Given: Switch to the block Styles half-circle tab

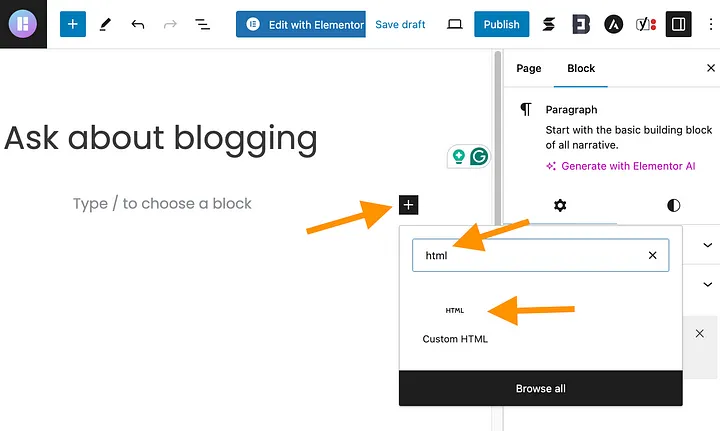Looking at the screenshot, I should (673, 205).
